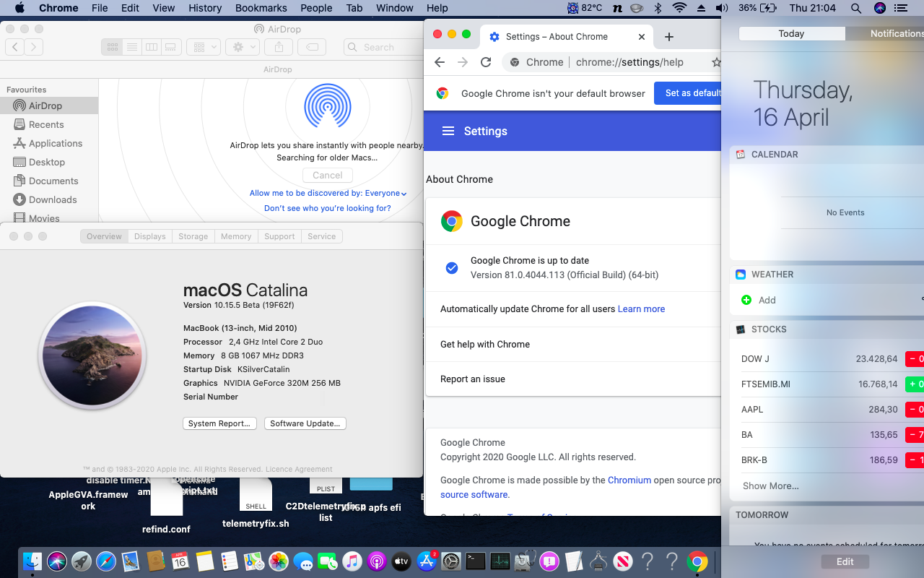
Task: Click Learn more link in Chrome
Action: point(642,309)
